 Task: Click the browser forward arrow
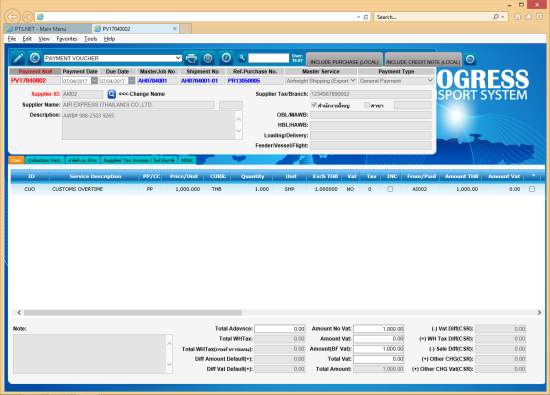(x=27, y=16)
